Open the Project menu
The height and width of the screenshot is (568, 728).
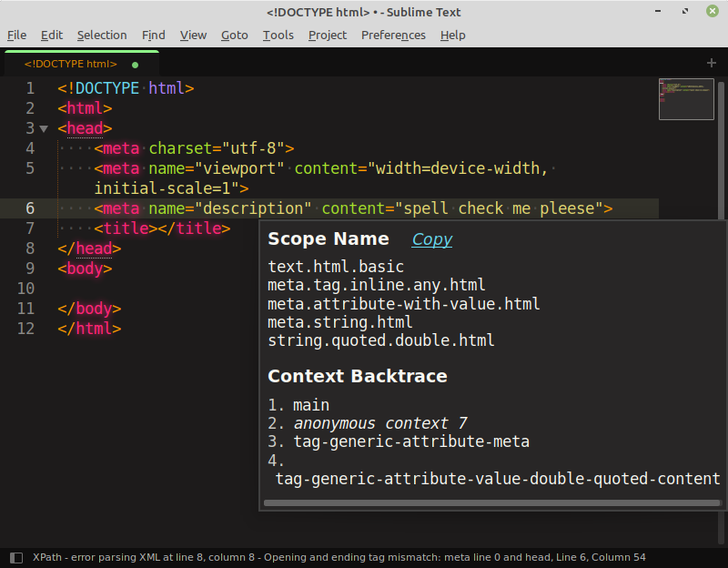coord(328,35)
